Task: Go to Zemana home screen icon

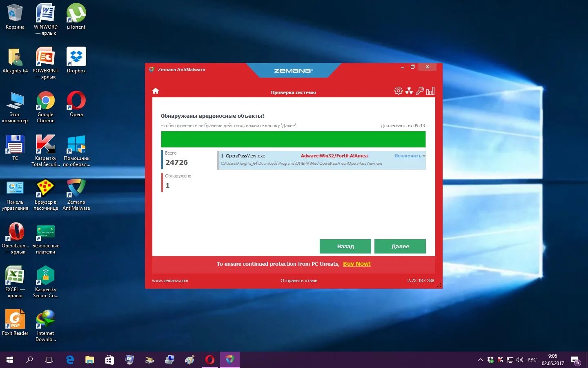Action: click(x=156, y=91)
